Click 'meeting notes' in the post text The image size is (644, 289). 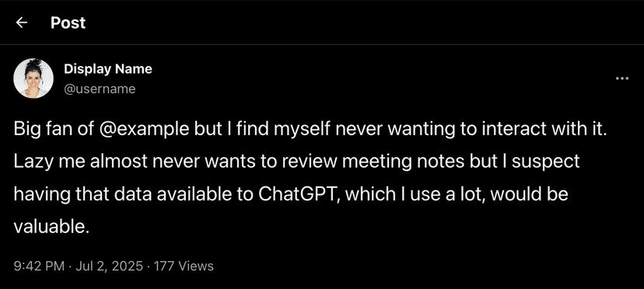(401, 162)
